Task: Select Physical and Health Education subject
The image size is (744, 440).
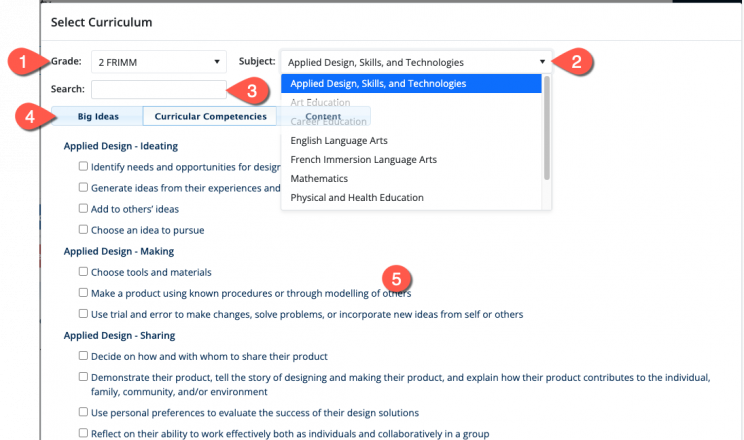Action: (411, 197)
